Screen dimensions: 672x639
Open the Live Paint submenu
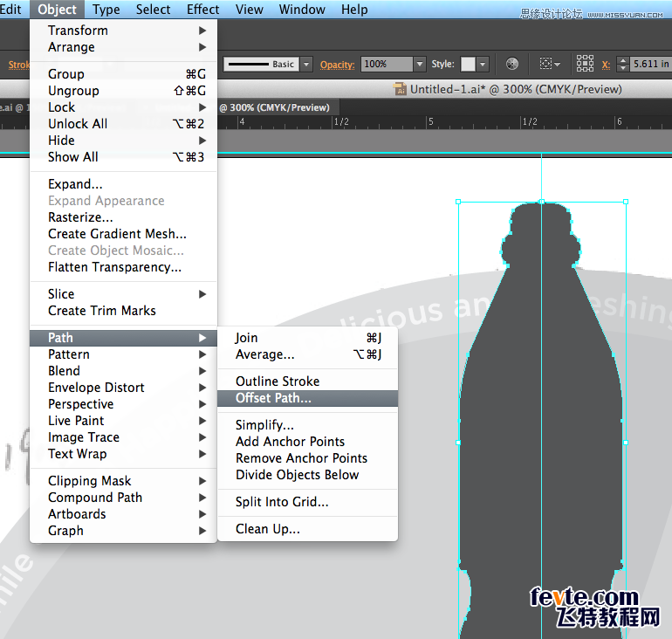[123, 421]
